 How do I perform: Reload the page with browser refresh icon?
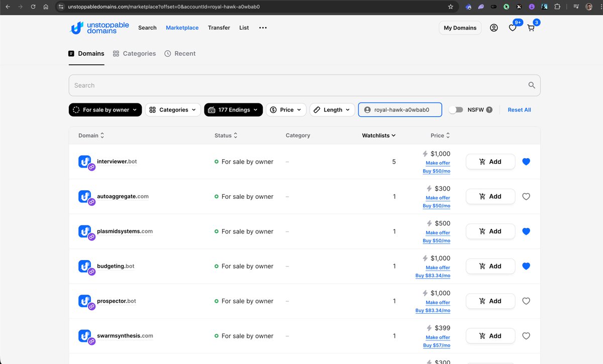pos(33,7)
